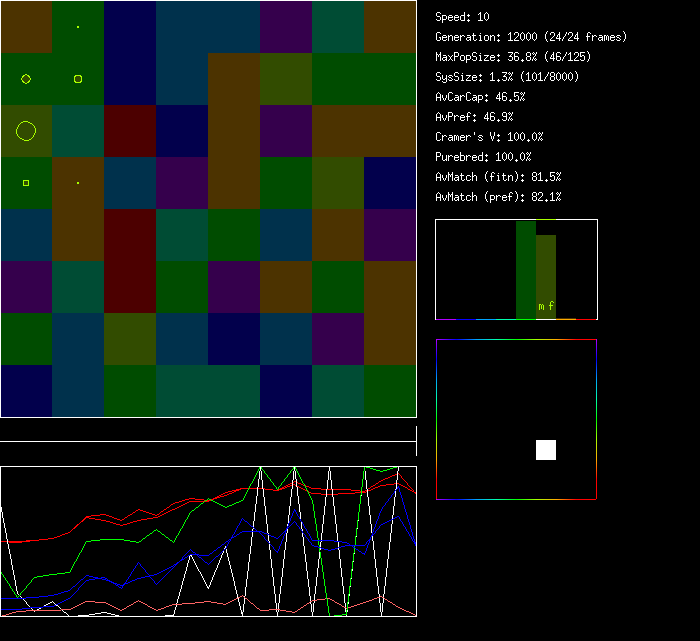Pick the tiny dot in the top green cell

[x=78, y=27]
